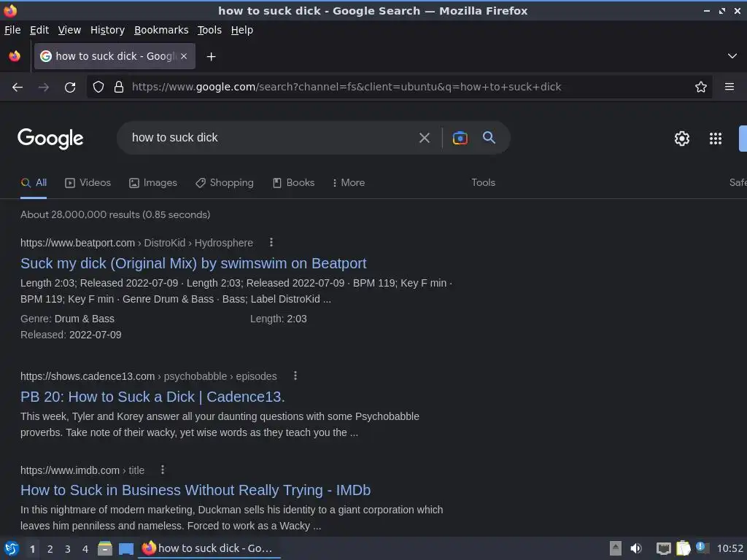
Task: Reload the current page
Action: [x=70, y=87]
